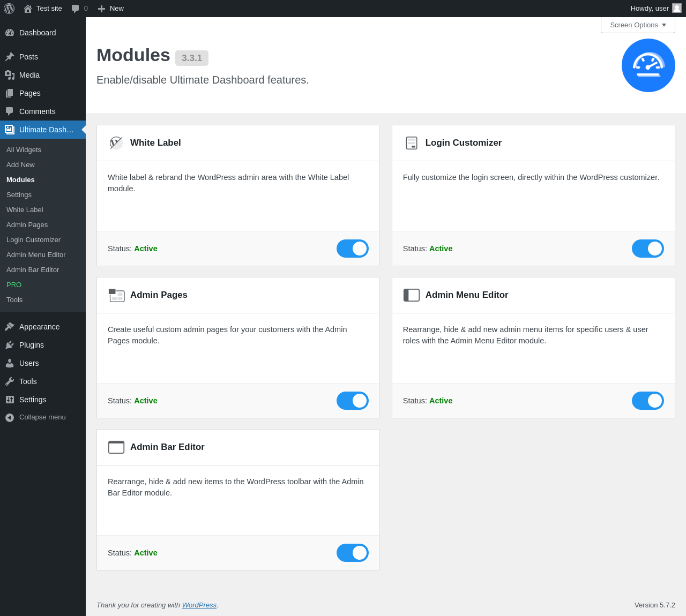Open All Widgets in the submenu

43,150
